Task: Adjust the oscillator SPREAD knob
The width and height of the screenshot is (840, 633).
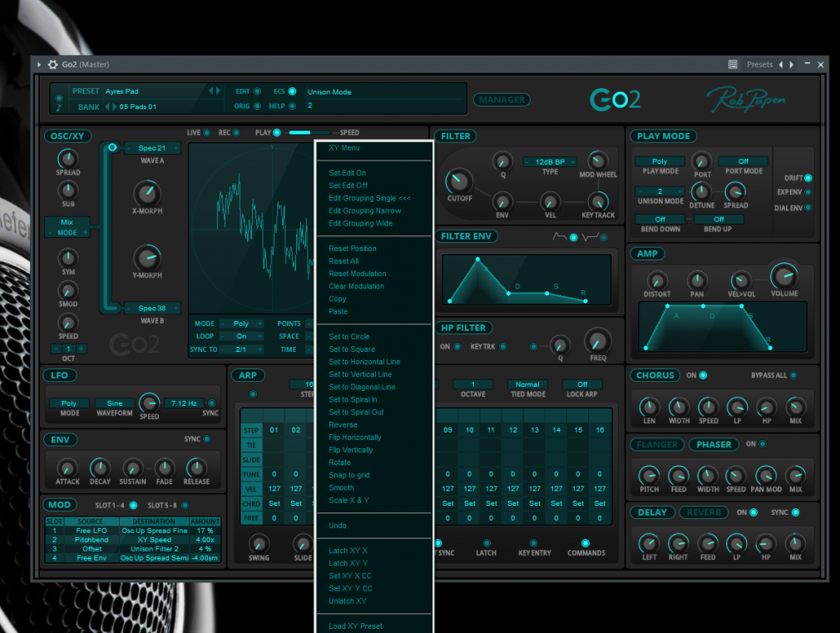Action: [x=68, y=159]
